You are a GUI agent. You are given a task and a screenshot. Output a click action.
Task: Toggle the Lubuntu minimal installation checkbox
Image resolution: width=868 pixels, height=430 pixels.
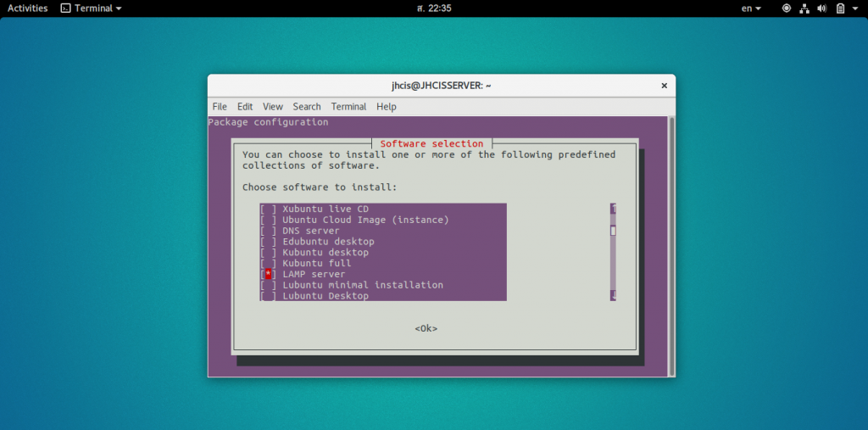click(268, 285)
